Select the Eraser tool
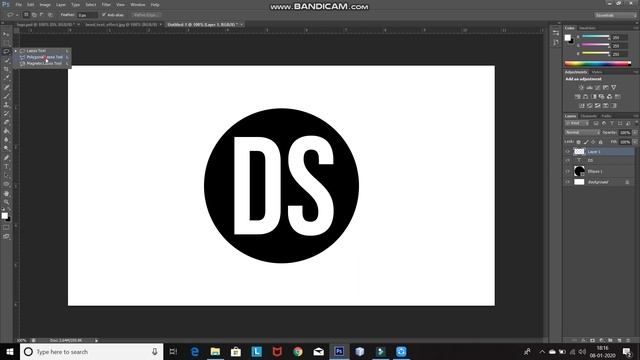Screen dimensions: 640x360 click(6, 122)
